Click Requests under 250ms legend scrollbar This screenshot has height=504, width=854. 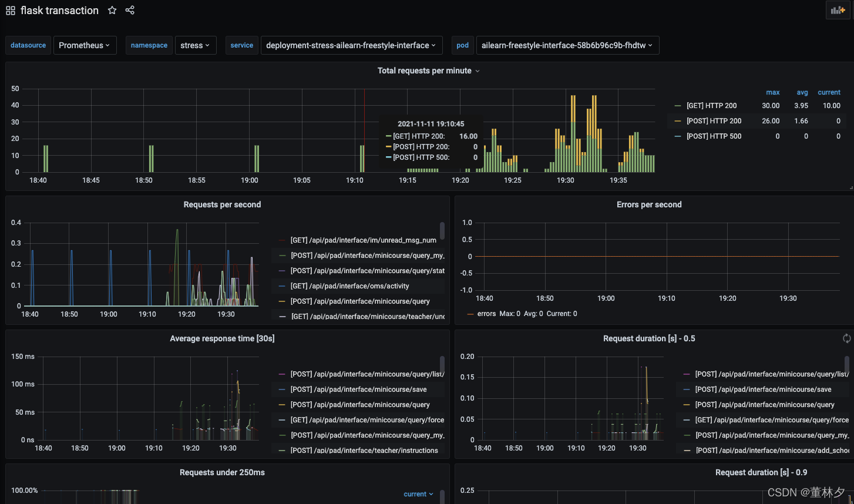point(442,497)
